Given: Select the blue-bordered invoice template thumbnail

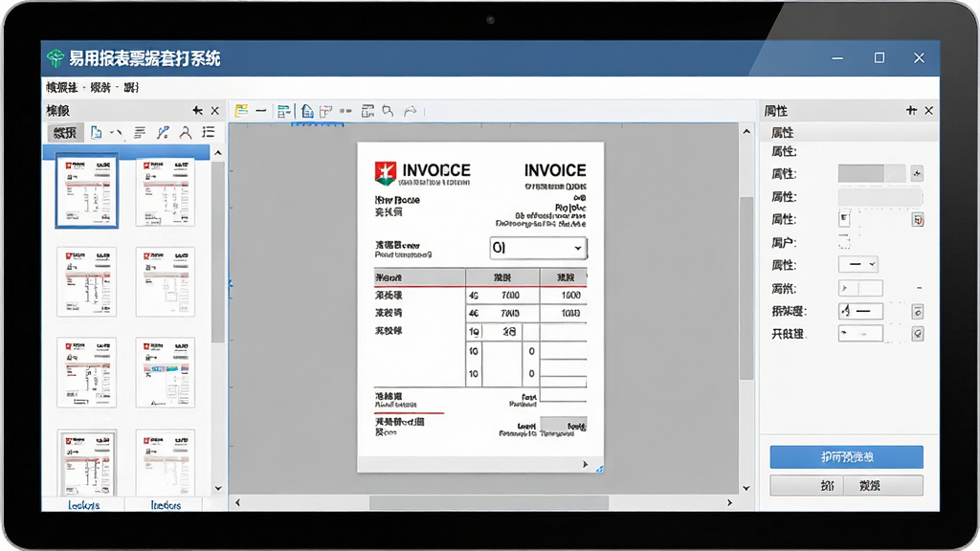Looking at the screenshot, I should (x=87, y=190).
